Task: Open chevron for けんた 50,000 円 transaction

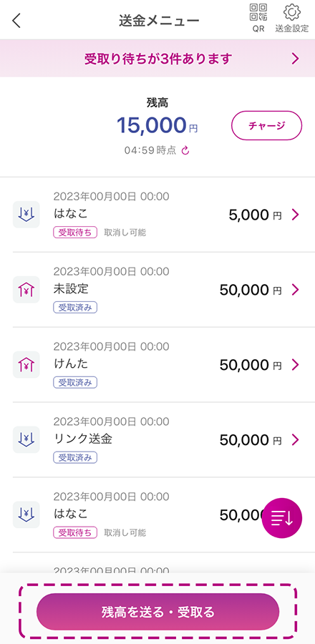Action: [x=295, y=365]
